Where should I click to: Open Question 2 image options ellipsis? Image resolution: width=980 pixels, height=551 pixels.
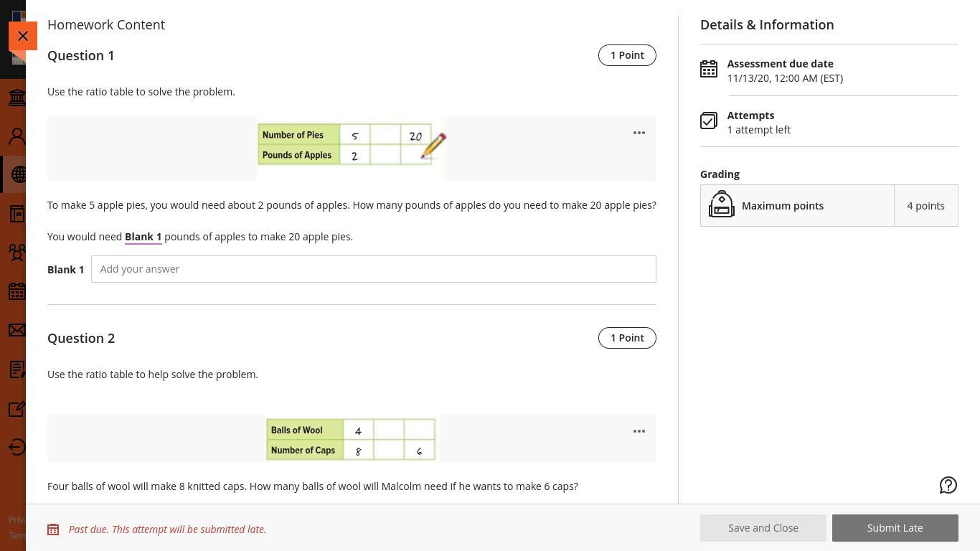click(x=639, y=431)
